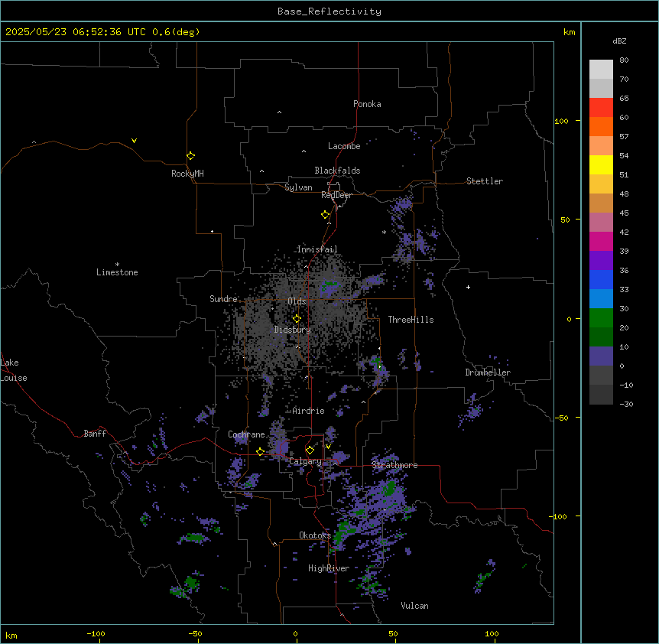Select the bright green 30-20 dBZ legend swatch
The image size is (659, 644).
(x=601, y=318)
